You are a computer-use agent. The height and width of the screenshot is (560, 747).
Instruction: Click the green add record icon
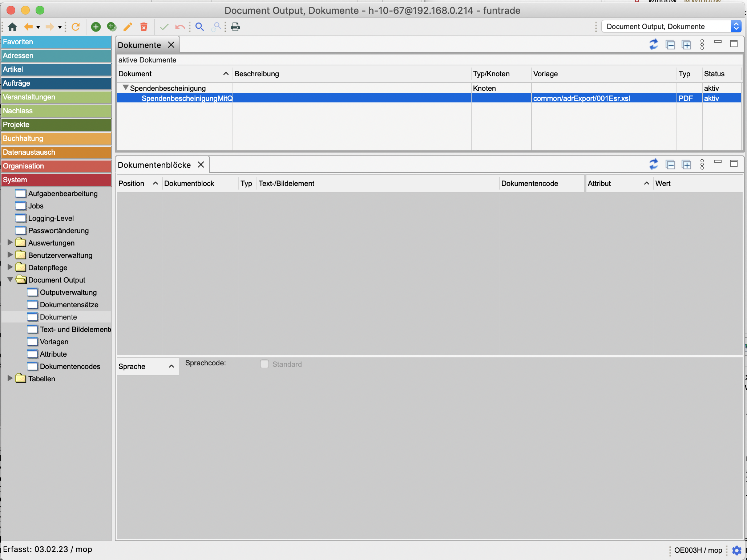(96, 27)
